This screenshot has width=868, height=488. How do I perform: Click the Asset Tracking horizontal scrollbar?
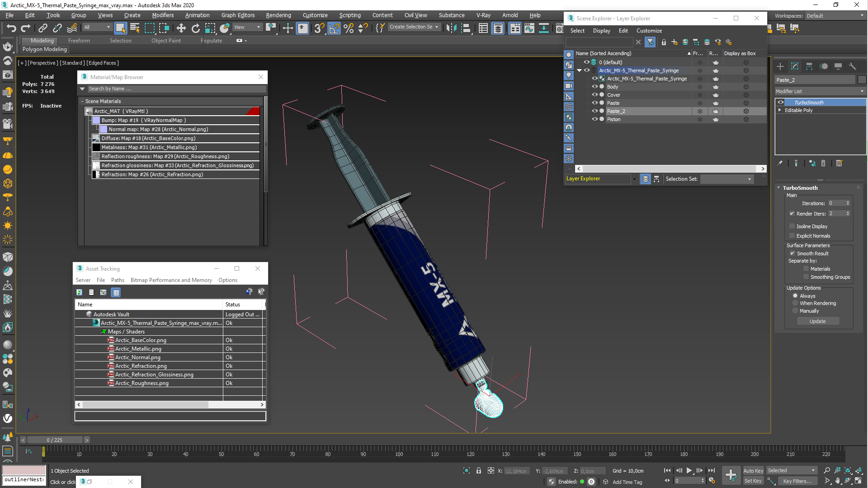(170, 405)
